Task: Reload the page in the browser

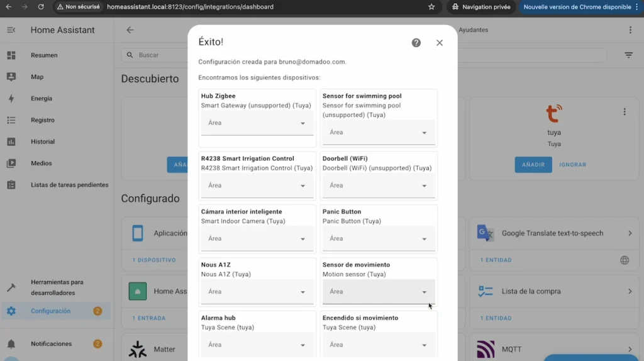Action: coord(41,6)
